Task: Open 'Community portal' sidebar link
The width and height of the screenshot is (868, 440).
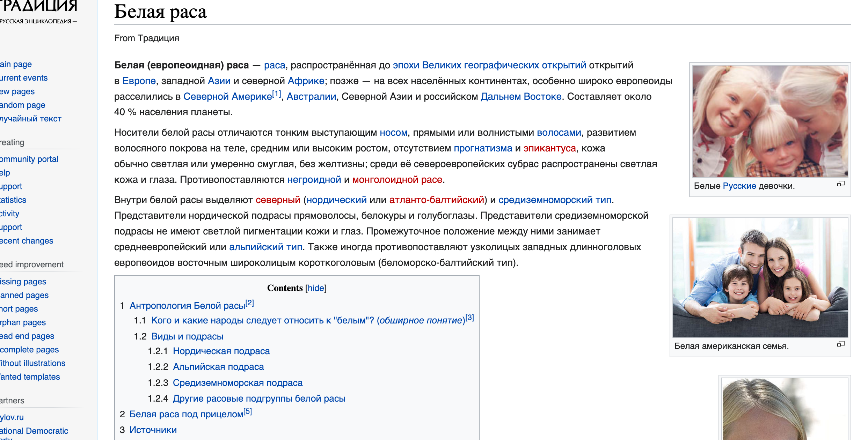Action: pos(29,159)
